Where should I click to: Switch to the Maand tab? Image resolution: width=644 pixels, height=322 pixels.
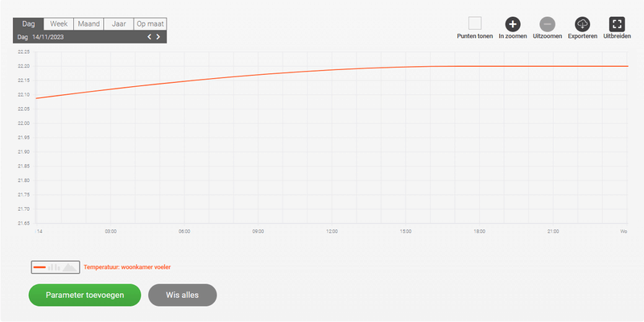point(89,24)
